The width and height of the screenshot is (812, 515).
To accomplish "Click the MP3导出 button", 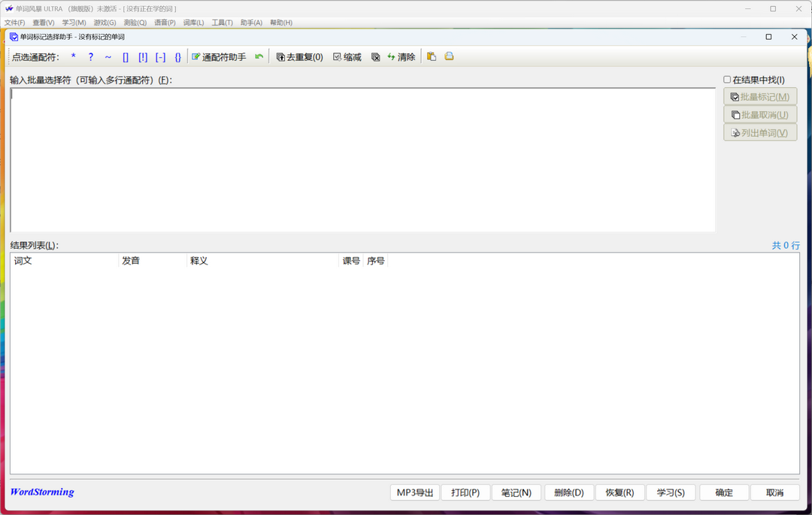I will click(414, 492).
